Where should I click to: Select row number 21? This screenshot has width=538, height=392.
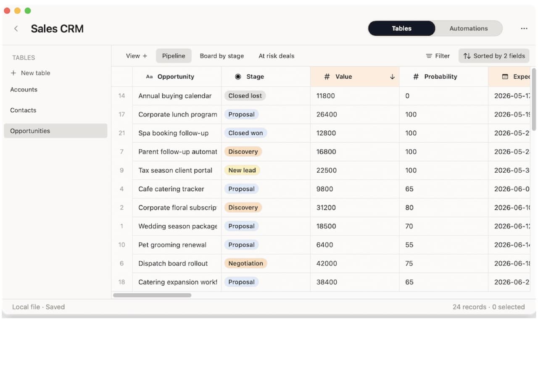(x=122, y=133)
